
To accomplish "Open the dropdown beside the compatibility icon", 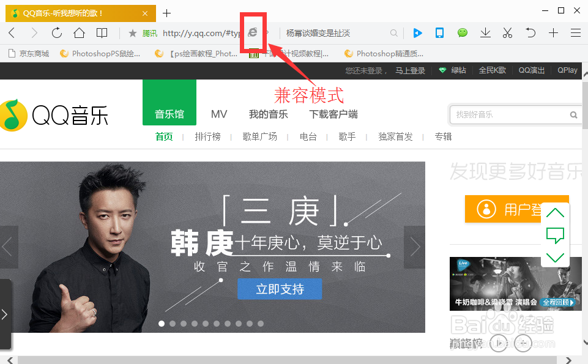I will pyautogui.click(x=267, y=33).
